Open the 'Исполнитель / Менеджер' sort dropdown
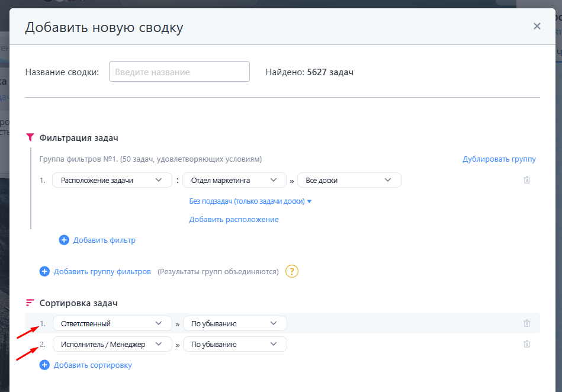This screenshot has height=392, width=562. [112, 345]
